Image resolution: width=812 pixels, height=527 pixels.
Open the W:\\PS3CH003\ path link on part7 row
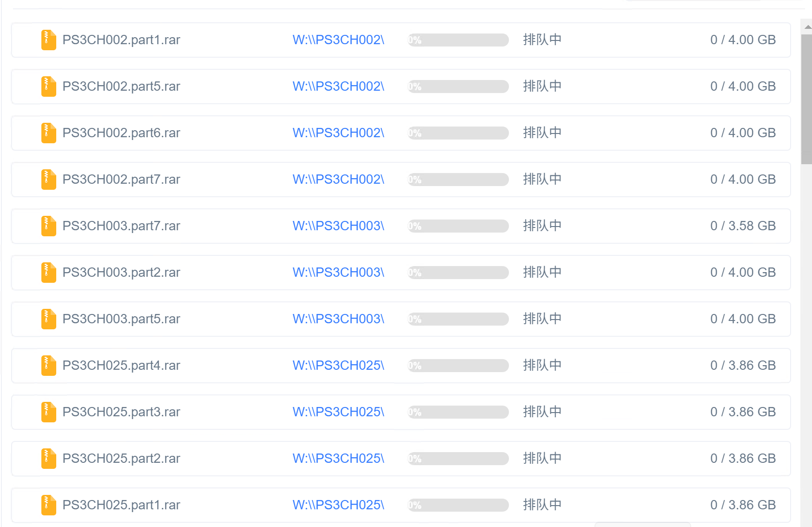tap(338, 226)
